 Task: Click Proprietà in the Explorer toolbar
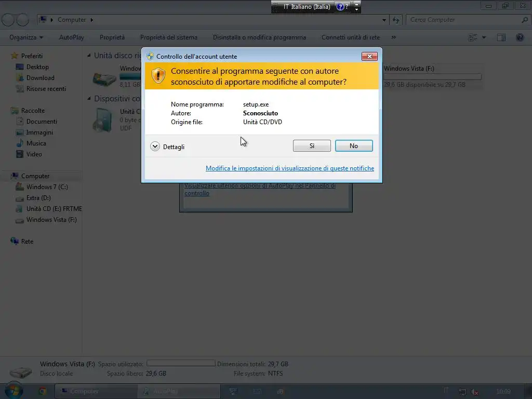tap(112, 37)
